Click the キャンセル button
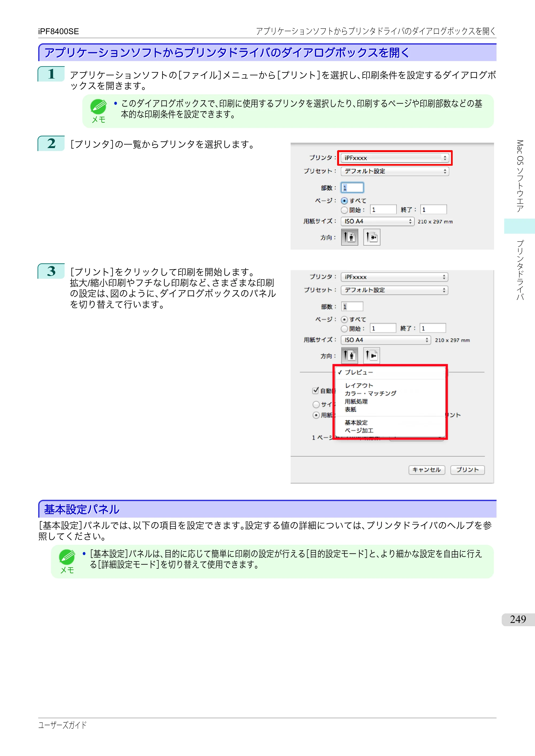 [427, 470]
